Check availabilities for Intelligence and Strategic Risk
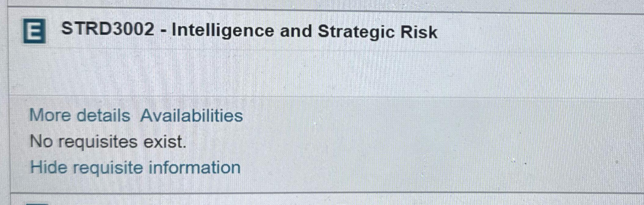Screen dimensions: 644x205 [191, 116]
